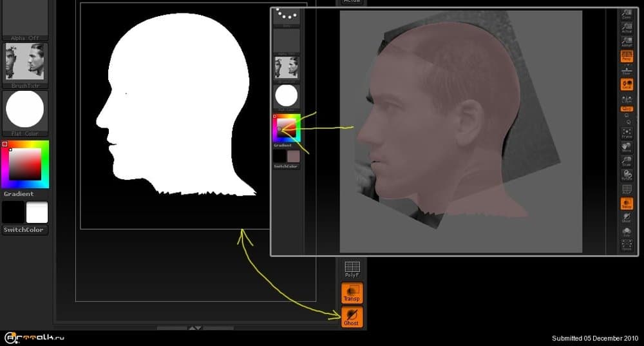Toggle the Ghost transparency button

352,316
